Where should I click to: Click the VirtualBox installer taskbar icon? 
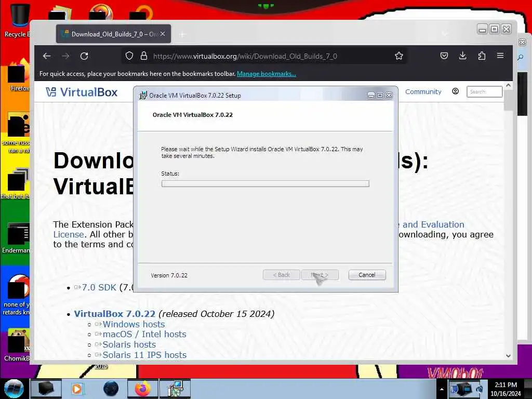click(x=176, y=389)
